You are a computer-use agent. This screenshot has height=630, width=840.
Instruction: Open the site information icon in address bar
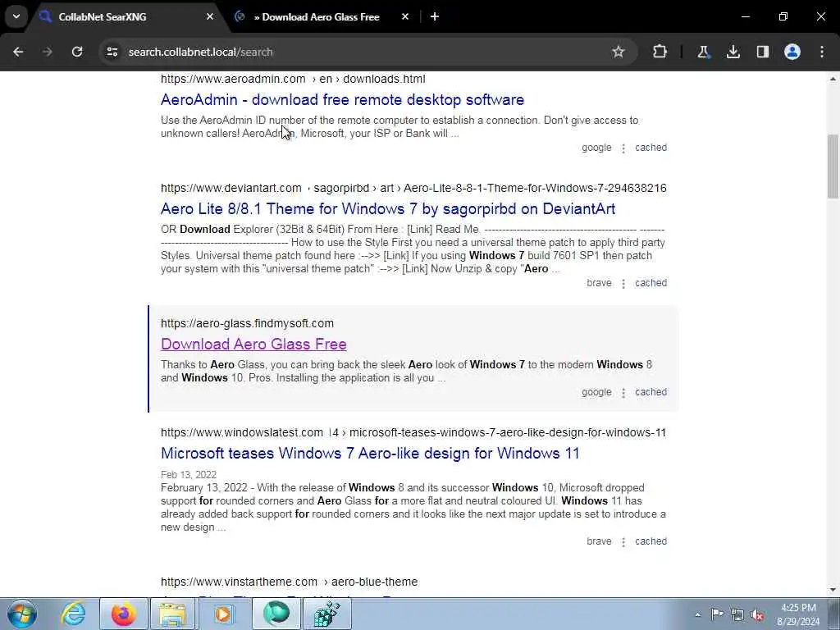(x=112, y=52)
